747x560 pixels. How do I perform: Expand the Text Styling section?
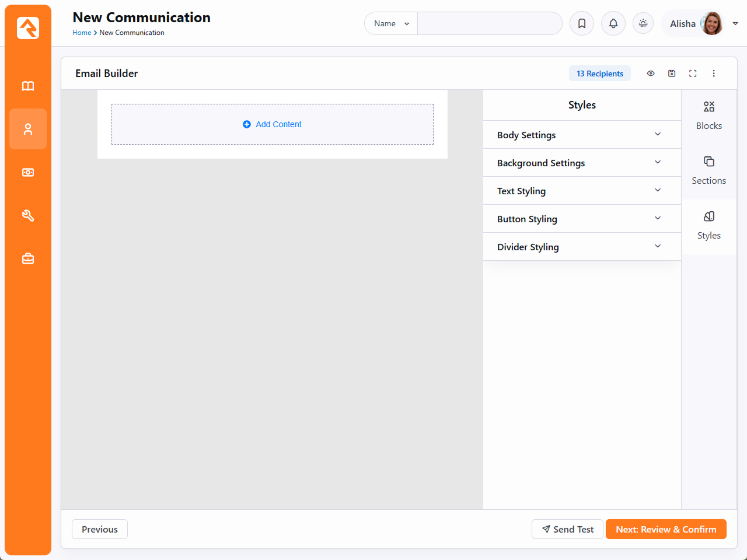pos(582,191)
